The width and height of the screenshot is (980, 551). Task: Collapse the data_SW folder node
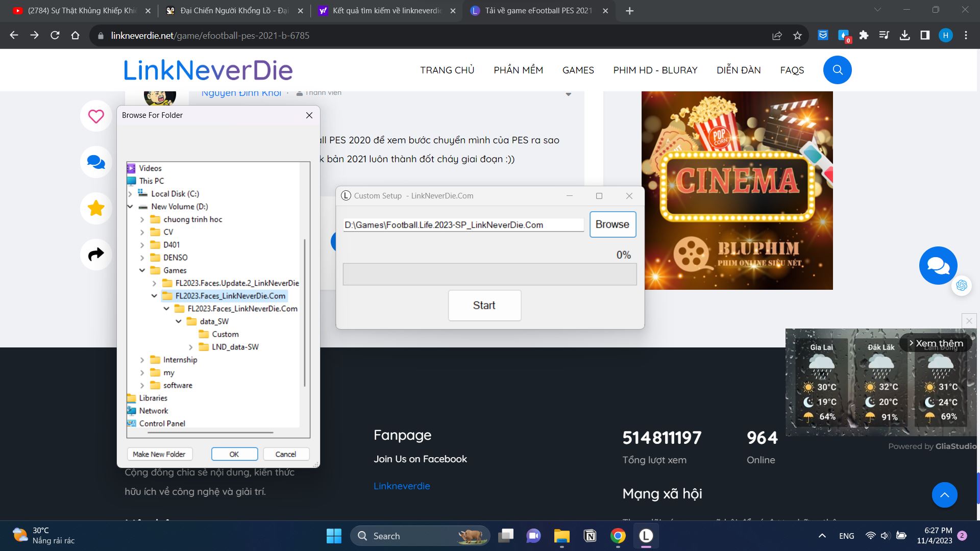[x=179, y=321]
